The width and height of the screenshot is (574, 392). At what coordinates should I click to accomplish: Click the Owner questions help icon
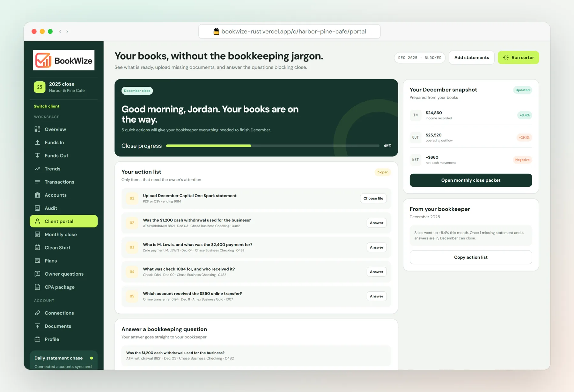tap(37, 274)
